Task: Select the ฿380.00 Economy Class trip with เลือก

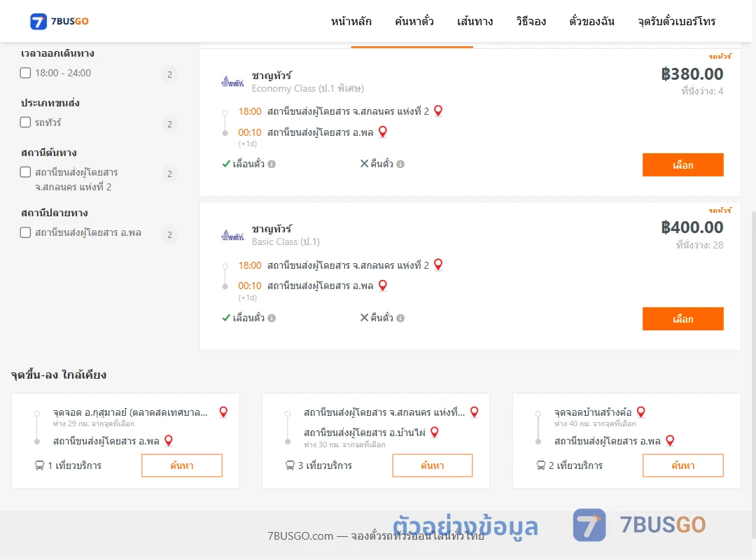Action: coord(682,165)
